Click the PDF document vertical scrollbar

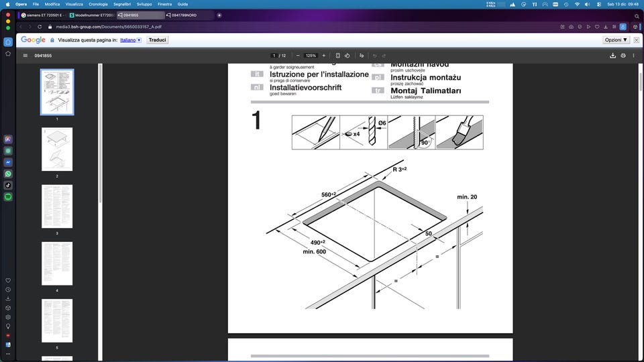click(x=640, y=82)
